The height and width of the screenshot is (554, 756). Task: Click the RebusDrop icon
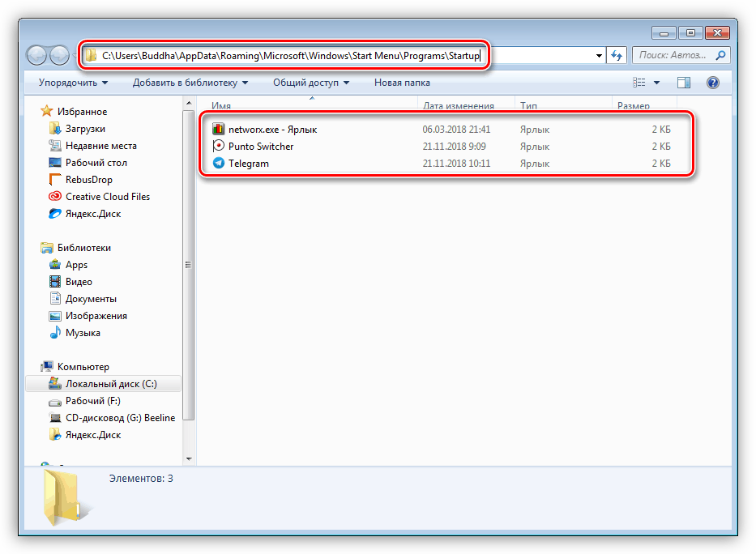point(55,179)
